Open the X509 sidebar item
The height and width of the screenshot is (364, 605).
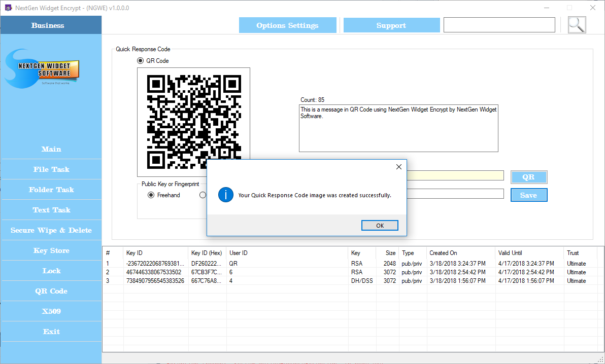pyautogui.click(x=51, y=311)
